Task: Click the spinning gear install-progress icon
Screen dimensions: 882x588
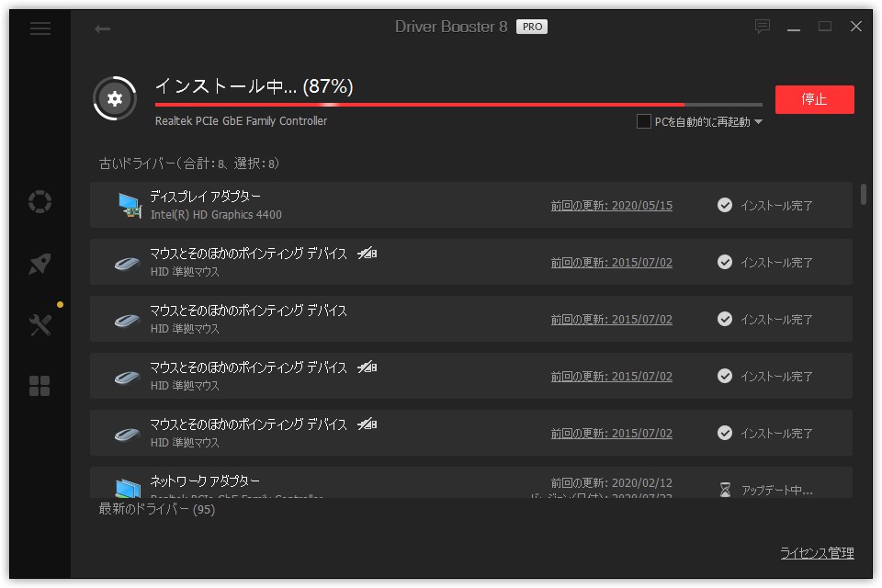Action: coord(115,98)
